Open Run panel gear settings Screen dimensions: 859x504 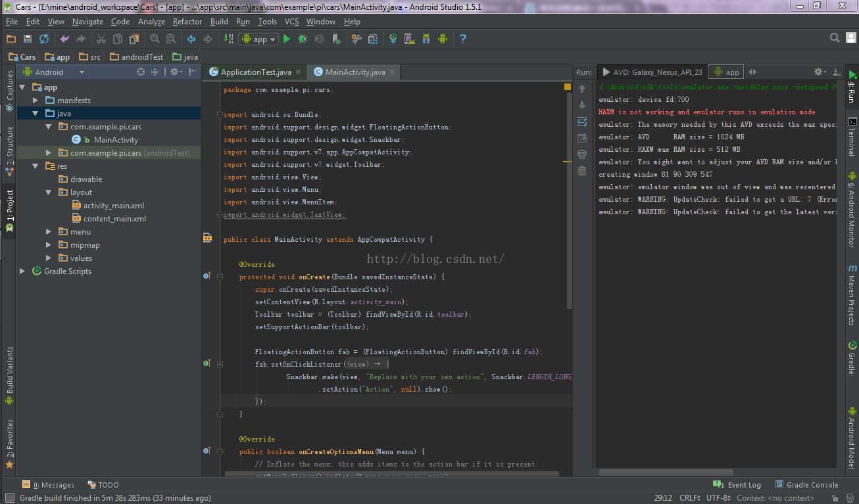pos(820,72)
